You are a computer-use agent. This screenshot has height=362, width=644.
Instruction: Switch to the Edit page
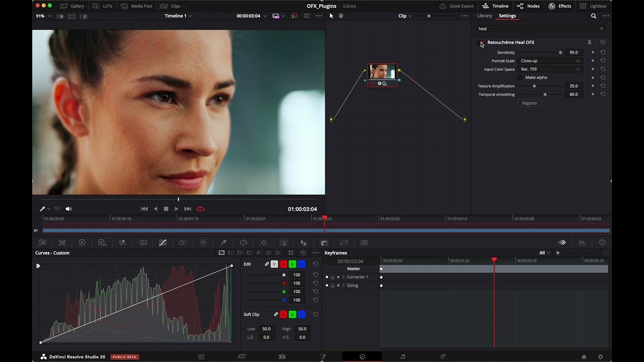(282, 356)
